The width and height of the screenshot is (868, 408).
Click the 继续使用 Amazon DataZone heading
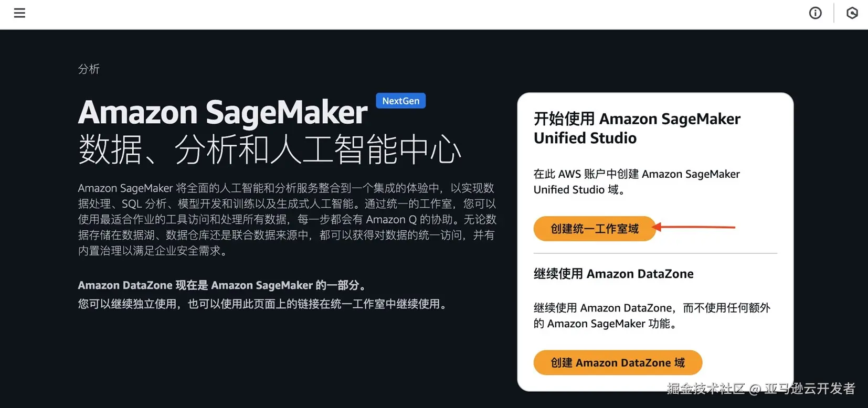point(613,274)
